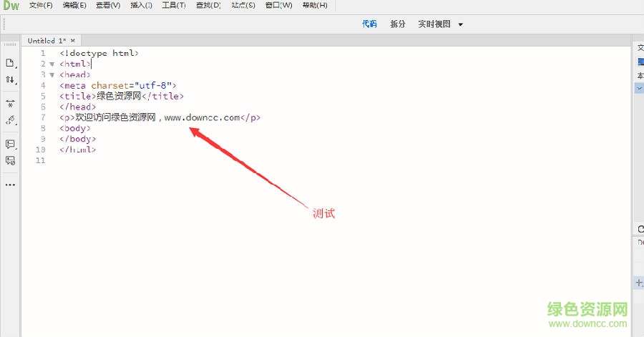Close the Untitled 1 document tab
The width and height of the screenshot is (644, 337).
click(72, 41)
